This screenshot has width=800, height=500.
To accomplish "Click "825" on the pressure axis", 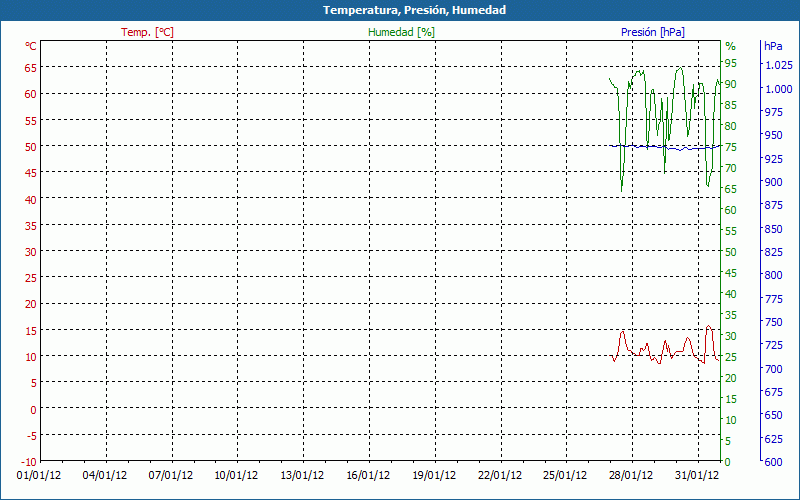I will 773,252.
